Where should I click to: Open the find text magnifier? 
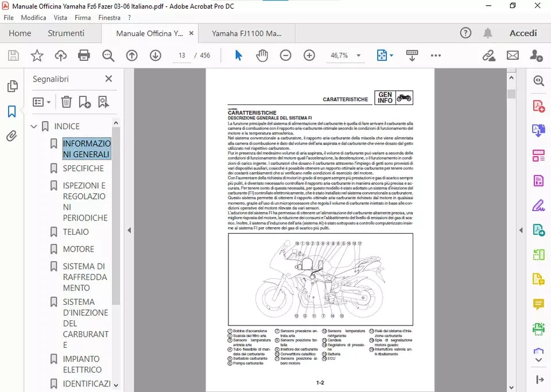[x=108, y=56]
